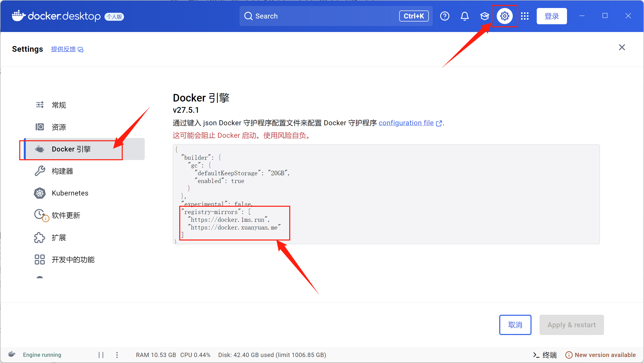This screenshot has height=363, width=644.
Task: Open the notifications bell icon
Action: click(x=464, y=16)
